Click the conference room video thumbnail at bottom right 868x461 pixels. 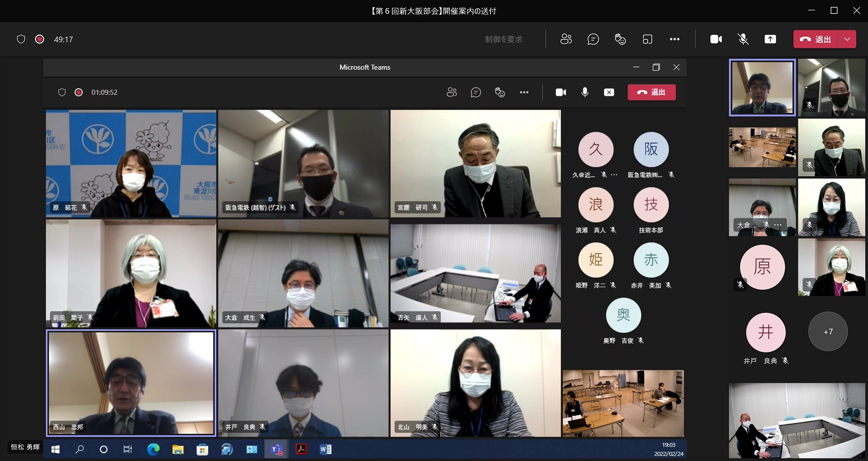pos(797,420)
